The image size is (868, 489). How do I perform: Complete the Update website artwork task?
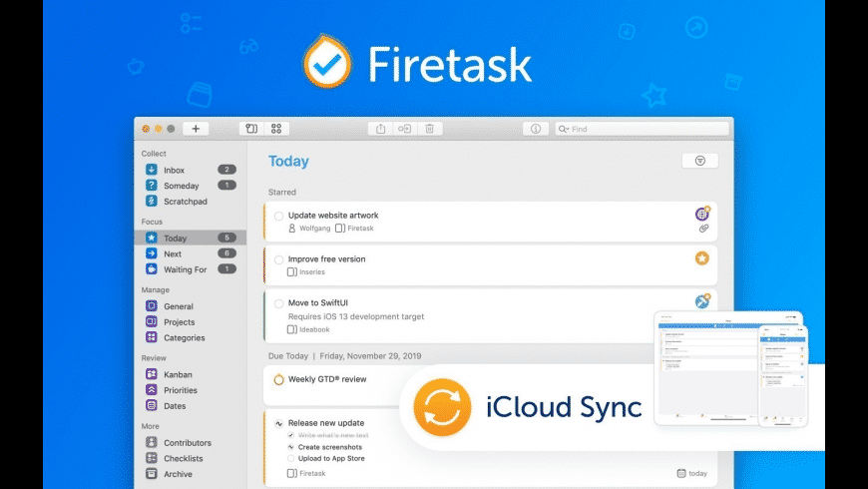(x=279, y=216)
